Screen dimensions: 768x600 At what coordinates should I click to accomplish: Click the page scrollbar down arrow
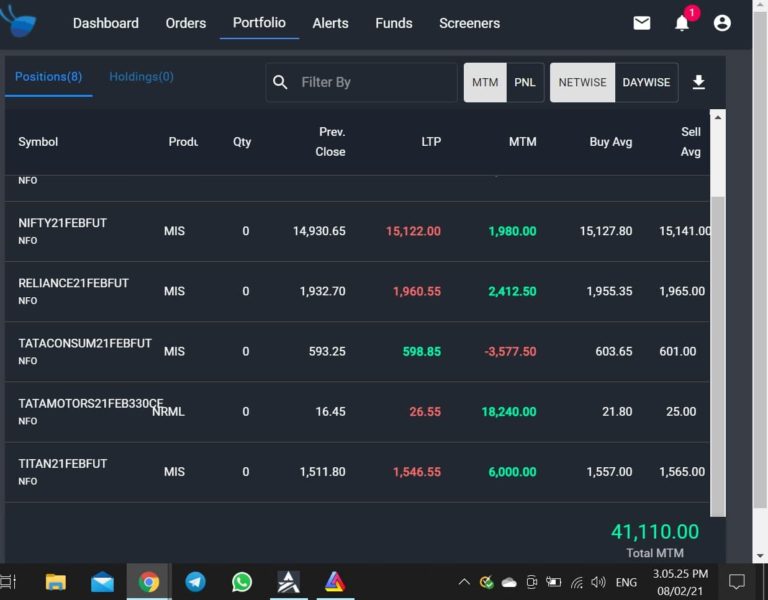pos(760,556)
